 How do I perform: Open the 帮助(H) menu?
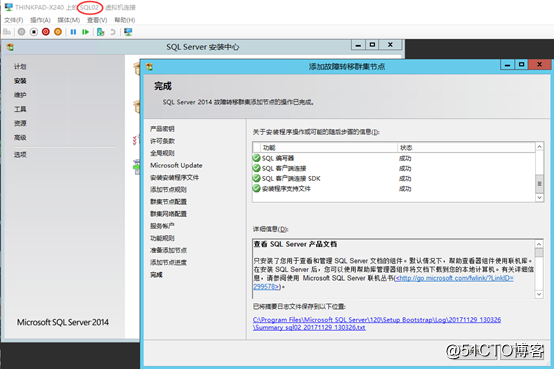[x=125, y=20]
